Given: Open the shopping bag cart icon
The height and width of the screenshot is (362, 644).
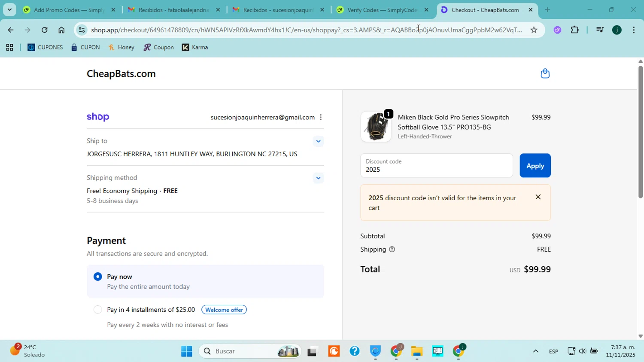Looking at the screenshot, I should point(545,73).
